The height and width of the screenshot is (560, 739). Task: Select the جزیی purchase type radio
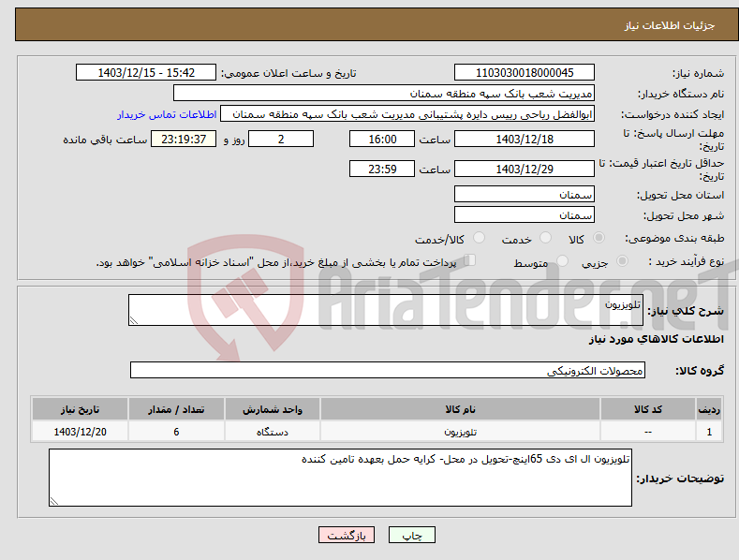(622, 260)
